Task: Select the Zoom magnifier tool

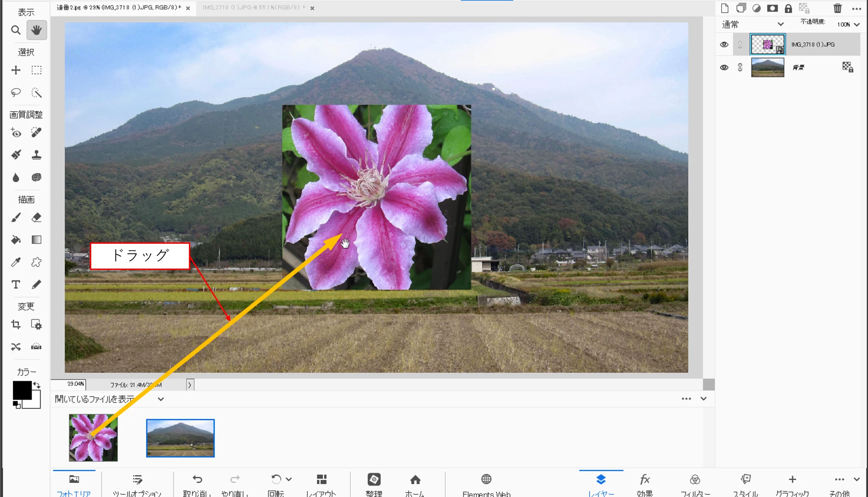Action: (x=16, y=30)
